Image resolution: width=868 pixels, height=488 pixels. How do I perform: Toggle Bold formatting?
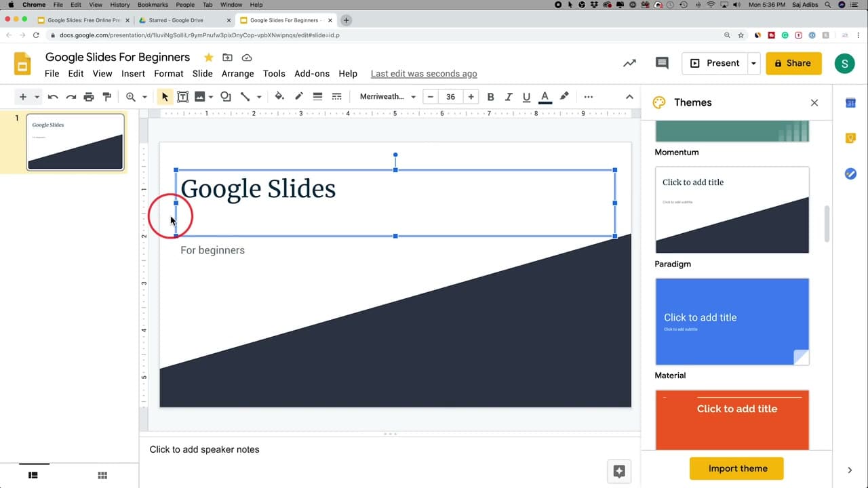[490, 97]
